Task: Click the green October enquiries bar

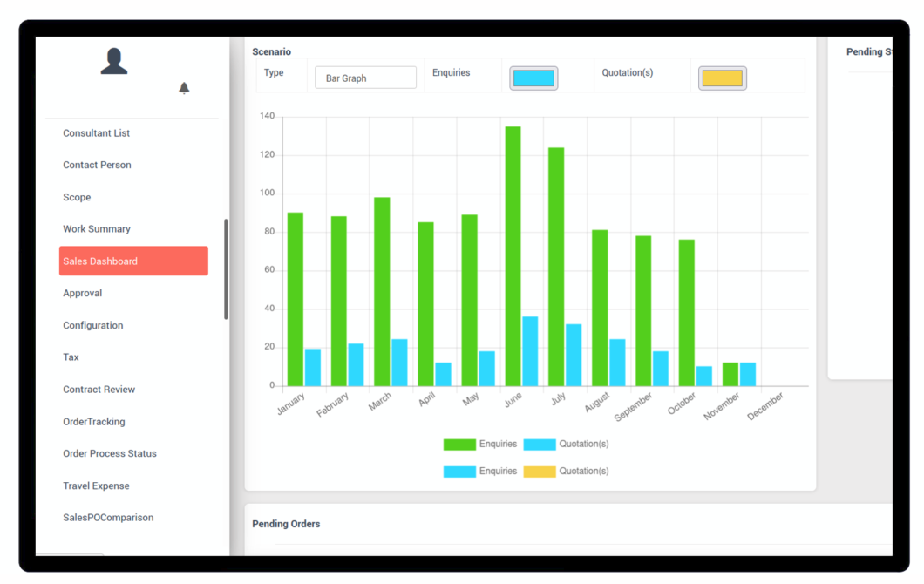Action: pos(687,313)
